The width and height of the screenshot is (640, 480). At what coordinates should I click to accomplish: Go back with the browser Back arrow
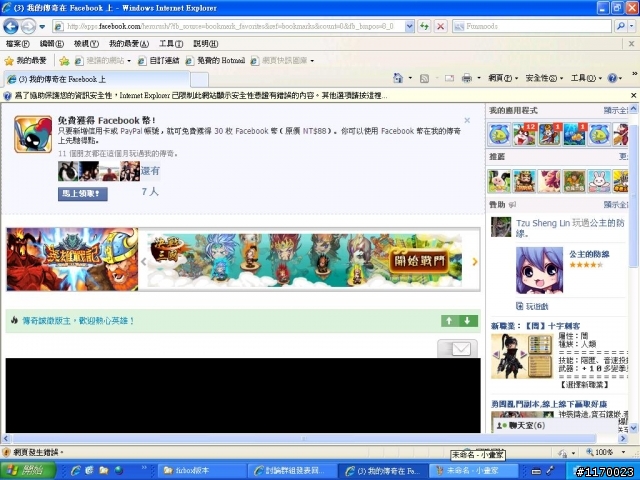(x=11, y=27)
